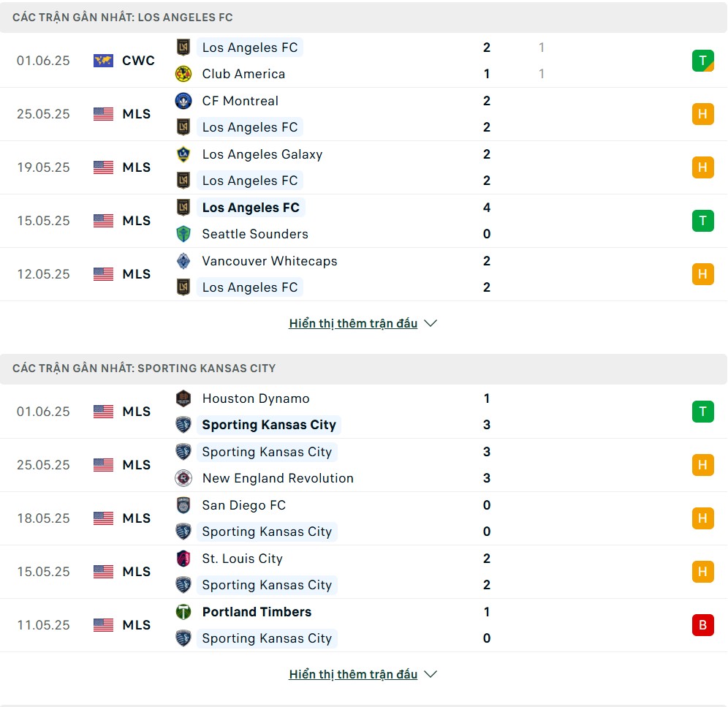This screenshot has width=728, height=707.
Task: Click the New England Revolution logo
Action: (x=183, y=478)
